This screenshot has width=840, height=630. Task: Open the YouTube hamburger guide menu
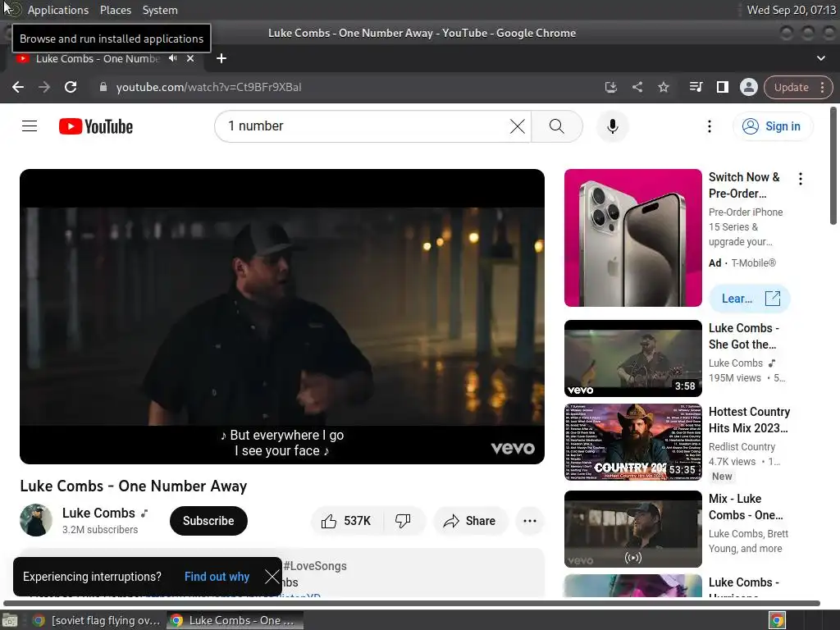30,126
